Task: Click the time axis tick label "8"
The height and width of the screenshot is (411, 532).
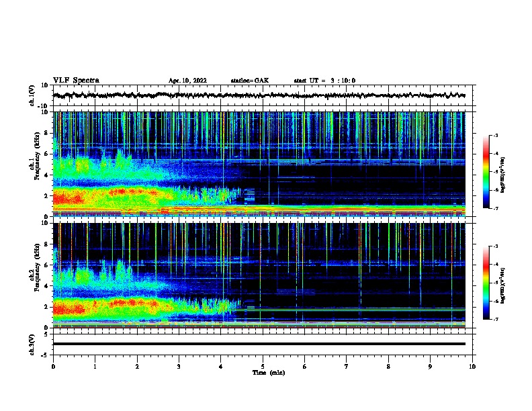Action: coord(388,367)
